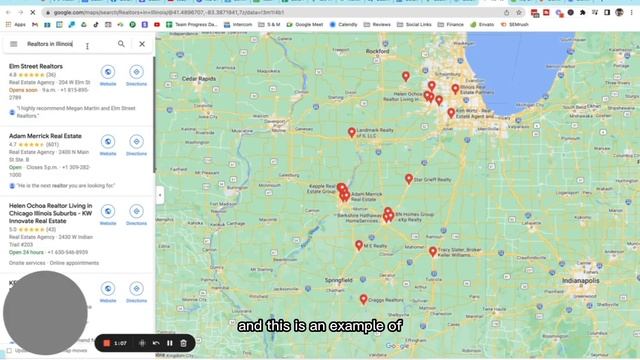This screenshot has height=360, width=640.
Task: Go back with the browser back arrow
Action: coord(8,13)
